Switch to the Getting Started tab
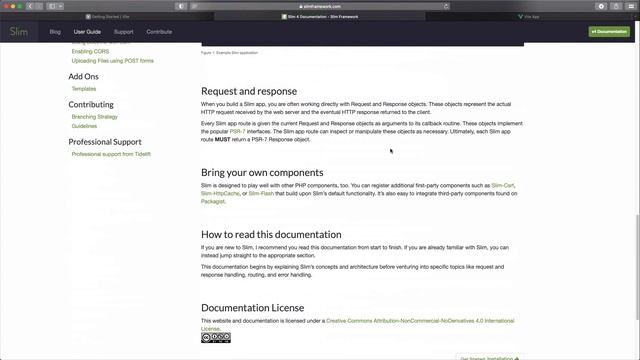This screenshot has height=360, width=640. [107, 17]
